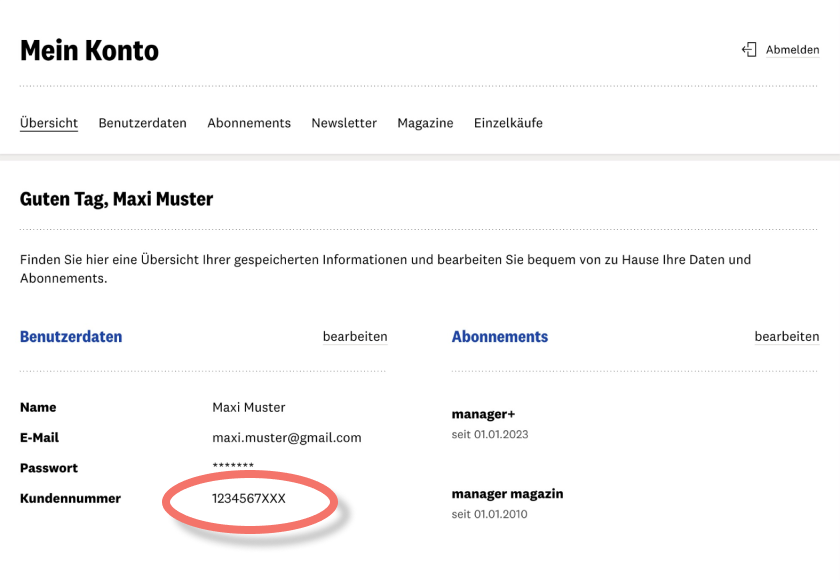Click the logout door icon beside Abmelden
Viewport: 840px width, 580px height.
(748, 49)
